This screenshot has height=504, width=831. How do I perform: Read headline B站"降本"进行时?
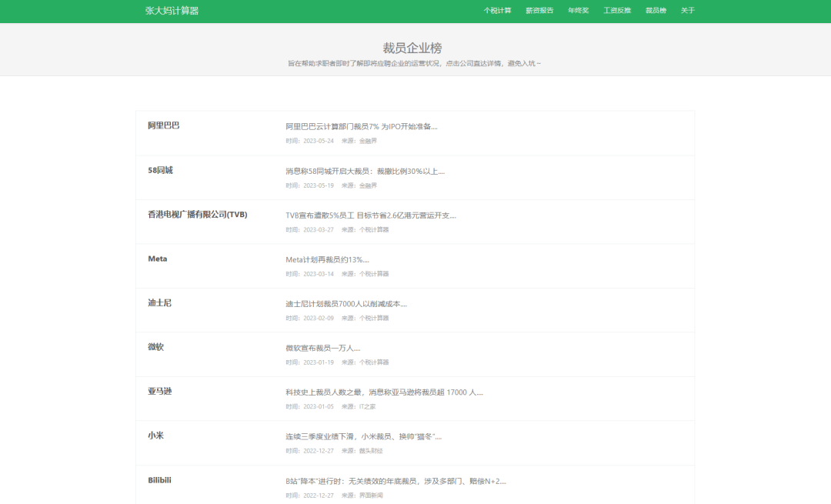[x=396, y=481]
